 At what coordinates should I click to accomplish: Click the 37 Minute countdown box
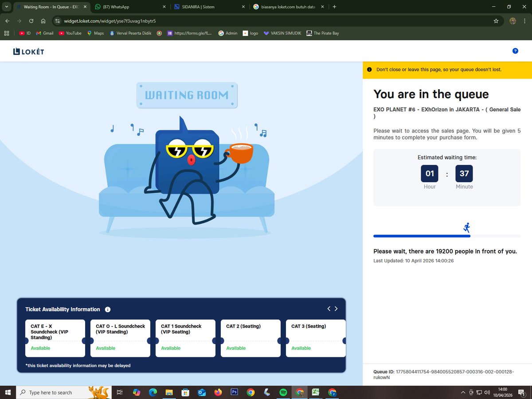click(464, 173)
